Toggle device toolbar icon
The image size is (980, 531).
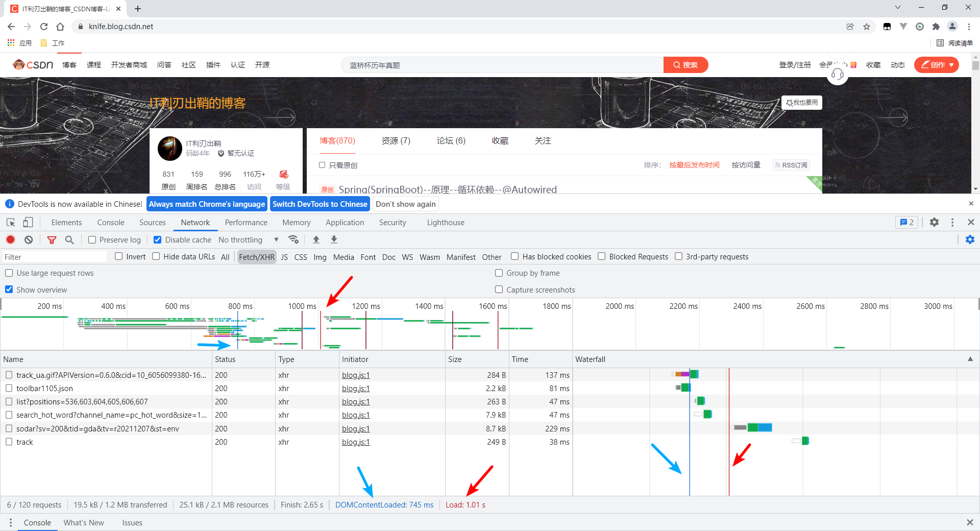point(28,222)
